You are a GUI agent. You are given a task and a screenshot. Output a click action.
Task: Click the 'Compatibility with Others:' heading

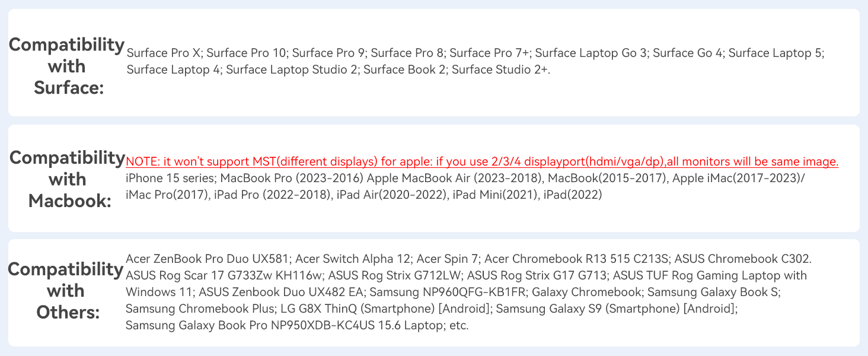tap(65, 291)
